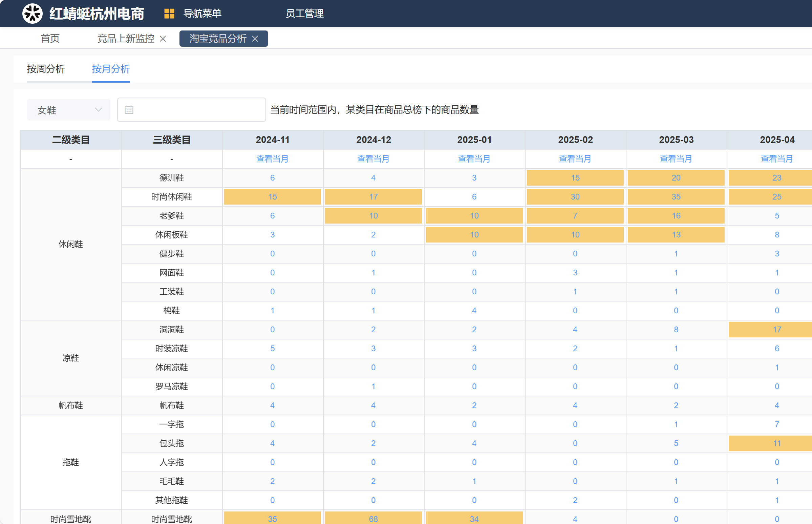Click 棉鞋 value 4 for 2025-01

[x=474, y=311]
